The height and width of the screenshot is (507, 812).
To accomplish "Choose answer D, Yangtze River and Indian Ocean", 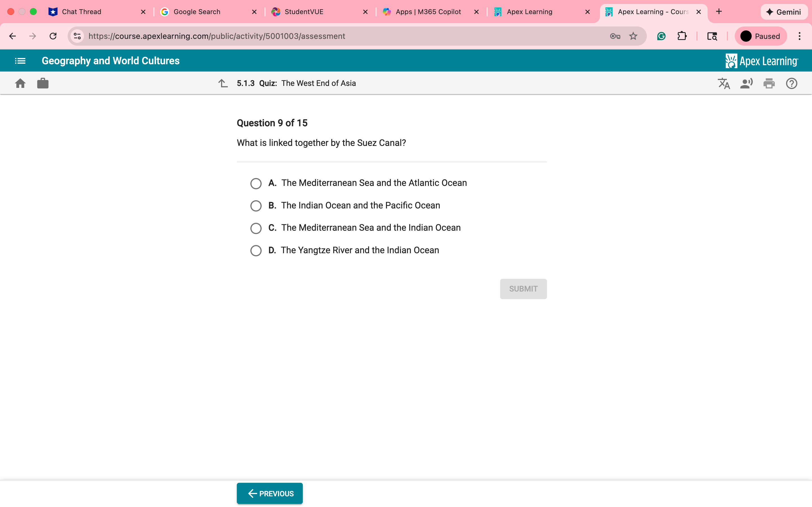I will click(x=256, y=250).
